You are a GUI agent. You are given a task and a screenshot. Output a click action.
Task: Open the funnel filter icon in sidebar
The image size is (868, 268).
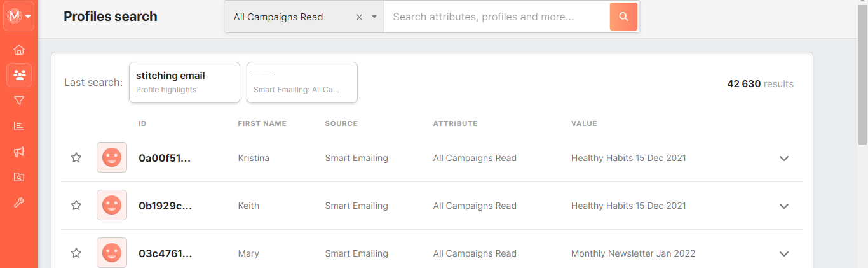pos(19,101)
